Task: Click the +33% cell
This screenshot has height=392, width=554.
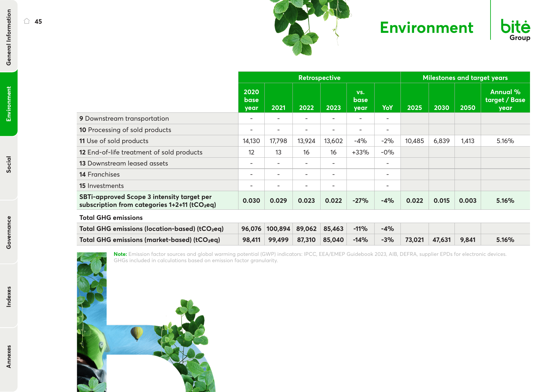Action: [x=360, y=152]
